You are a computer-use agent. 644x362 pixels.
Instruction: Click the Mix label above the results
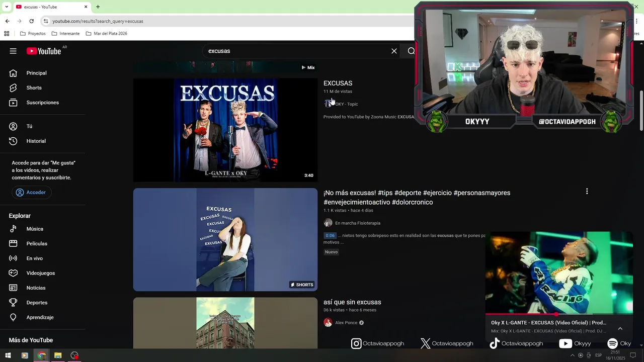(308, 67)
